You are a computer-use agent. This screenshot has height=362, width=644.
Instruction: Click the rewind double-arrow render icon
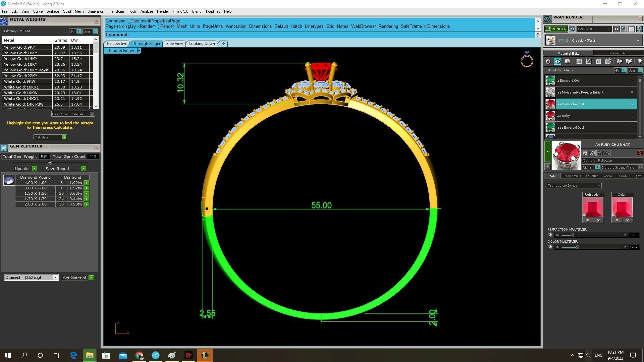(x=616, y=29)
